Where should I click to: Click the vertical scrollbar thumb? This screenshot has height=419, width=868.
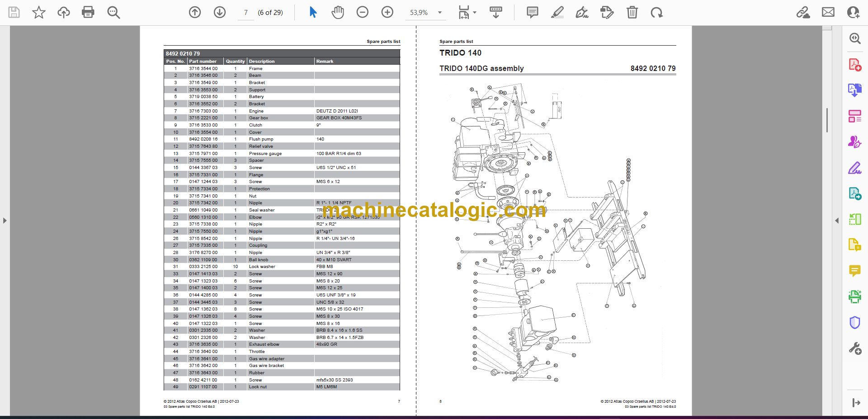pyautogui.click(x=827, y=120)
